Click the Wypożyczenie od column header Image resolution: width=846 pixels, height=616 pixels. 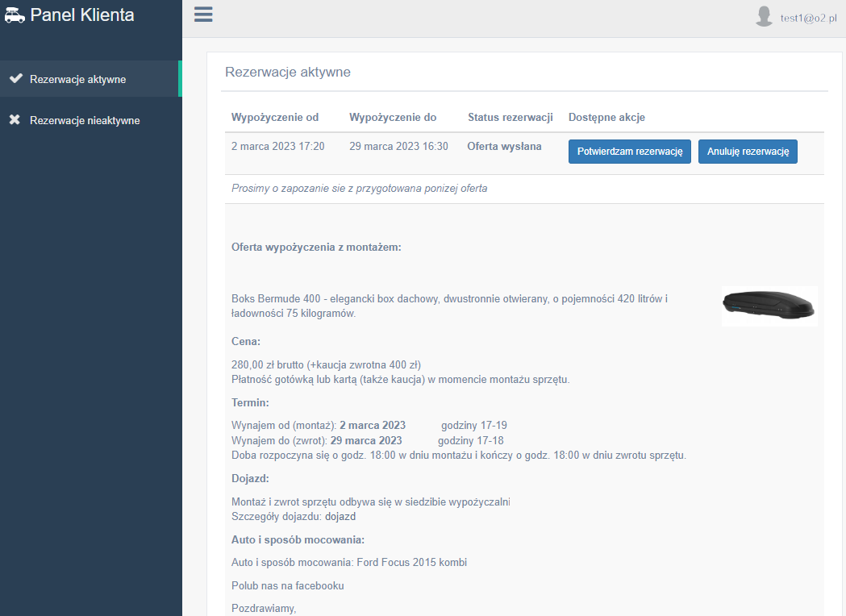point(275,118)
